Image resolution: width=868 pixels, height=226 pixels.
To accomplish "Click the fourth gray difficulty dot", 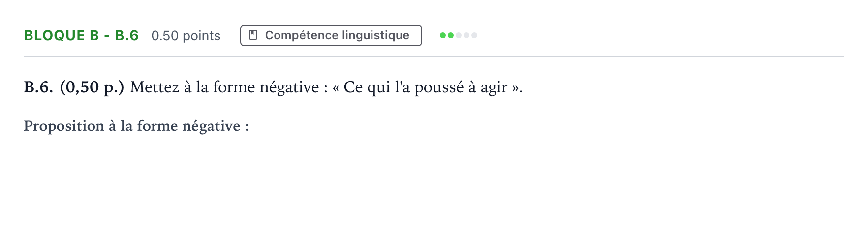I will pos(466,35).
